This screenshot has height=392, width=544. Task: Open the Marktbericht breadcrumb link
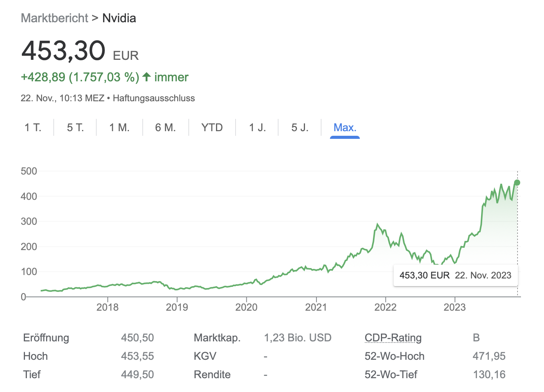tap(54, 18)
